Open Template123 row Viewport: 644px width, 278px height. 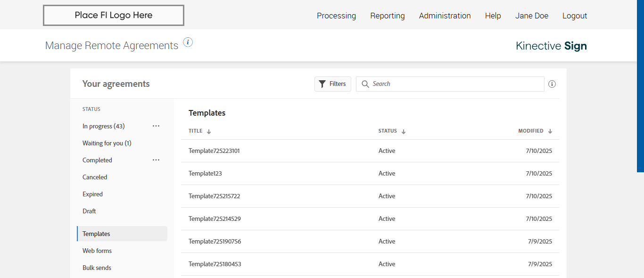coord(205,173)
